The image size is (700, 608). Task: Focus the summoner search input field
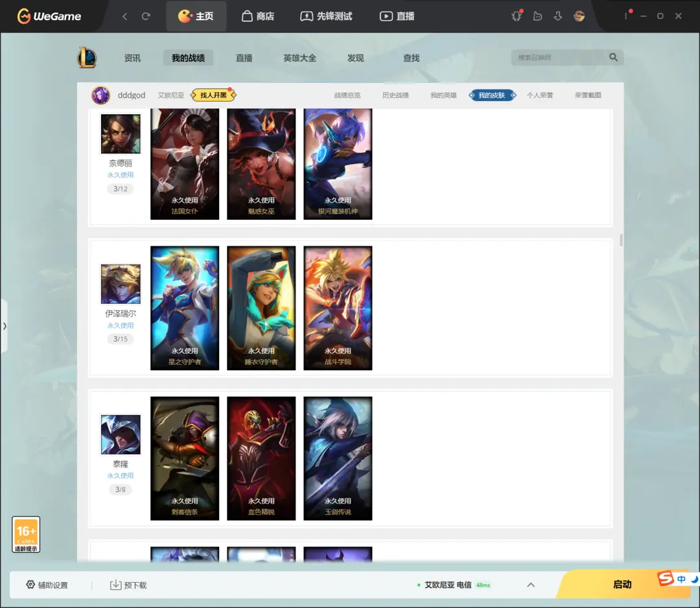click(x=560, y=58)
